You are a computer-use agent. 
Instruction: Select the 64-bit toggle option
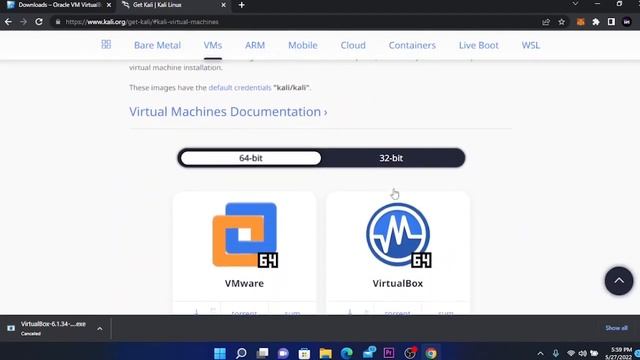tap(251, 158)
